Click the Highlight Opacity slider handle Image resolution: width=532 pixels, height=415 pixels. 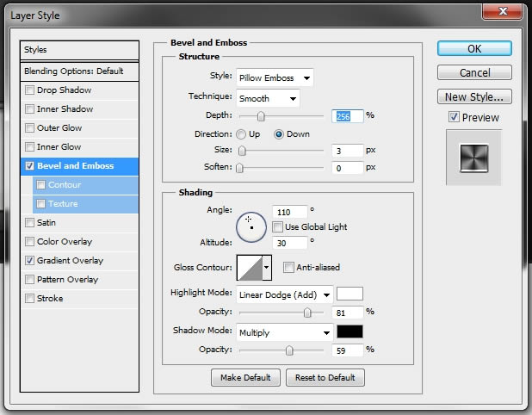pos(307,313)
